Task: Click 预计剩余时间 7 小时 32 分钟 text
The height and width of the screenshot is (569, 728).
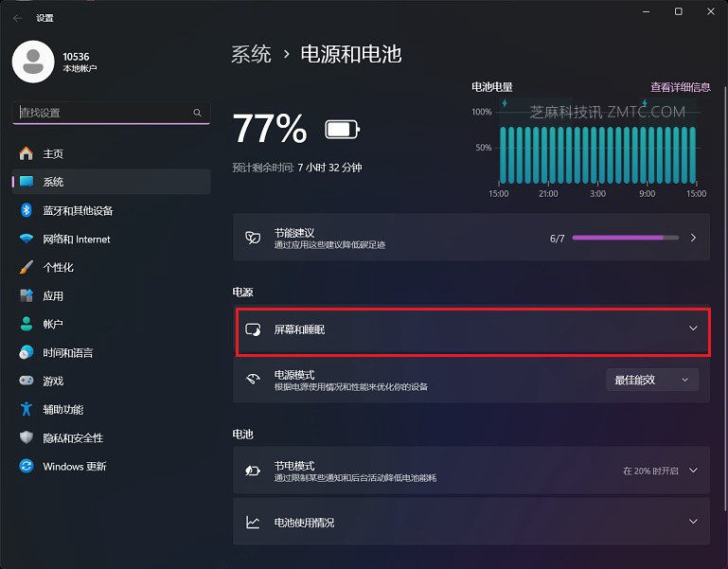Action: tap(297, 168)
